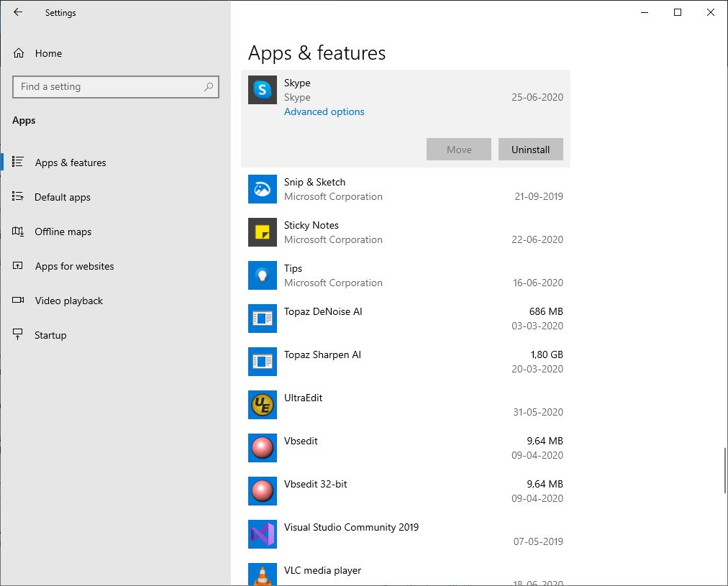Click the VLC media player cone icon
Screen dimensions: 728x586
263,574
